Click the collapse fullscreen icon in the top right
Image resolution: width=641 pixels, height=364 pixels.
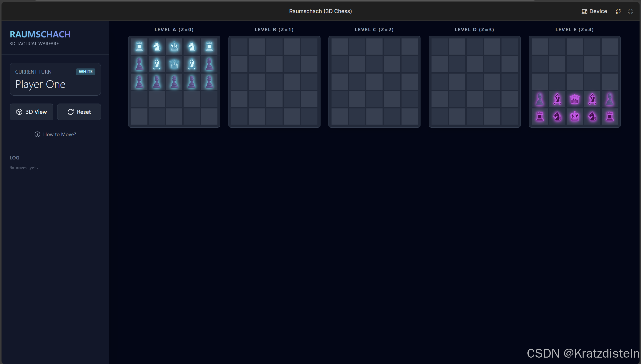[x=630, y=11]
